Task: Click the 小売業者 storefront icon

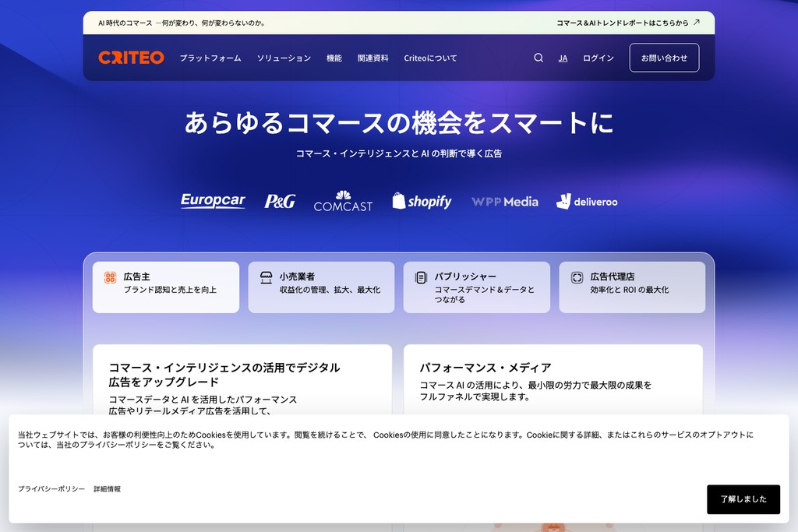Action: click(x=267, y=277)
